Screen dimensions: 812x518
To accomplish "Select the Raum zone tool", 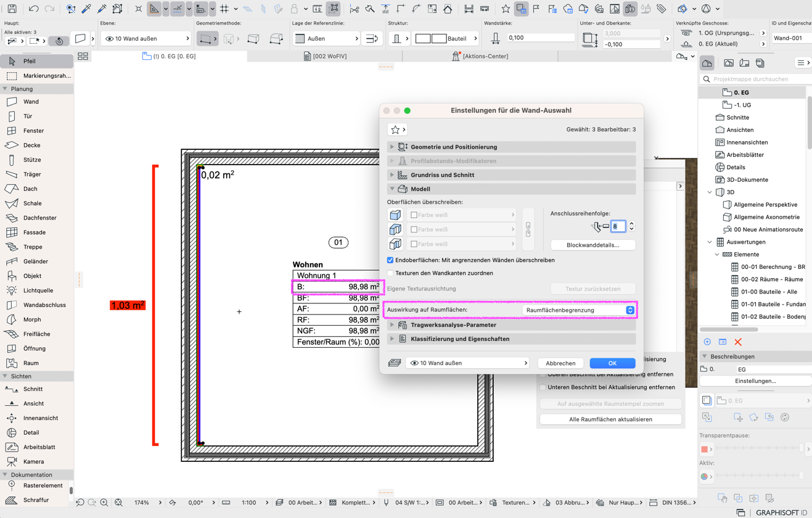I will [36, 363].
